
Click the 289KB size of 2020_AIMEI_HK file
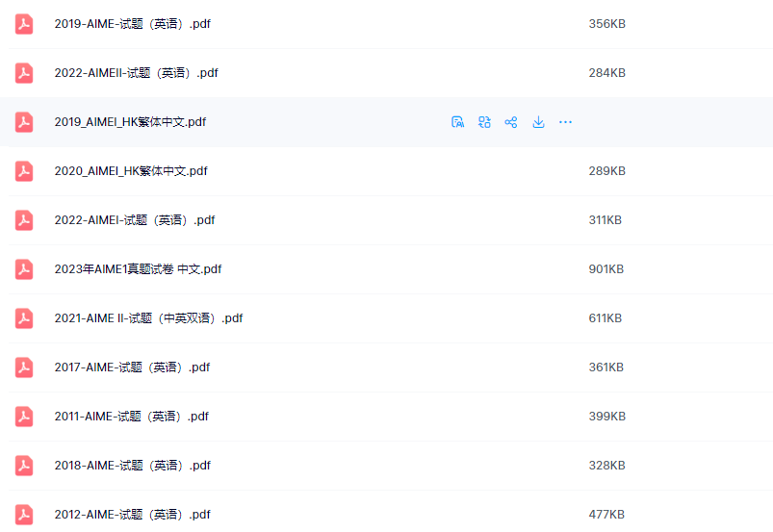(x=606, y=171)
